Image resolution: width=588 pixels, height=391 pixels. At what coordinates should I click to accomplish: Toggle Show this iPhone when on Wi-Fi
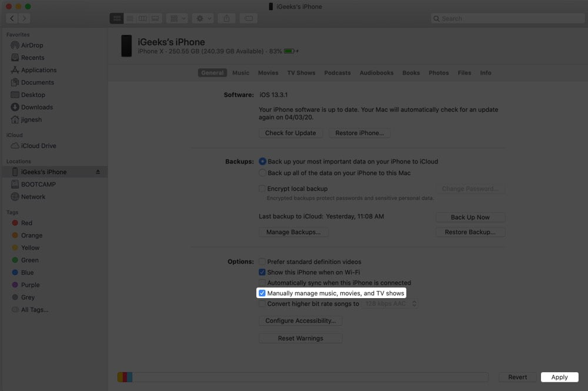click(262, 272)
